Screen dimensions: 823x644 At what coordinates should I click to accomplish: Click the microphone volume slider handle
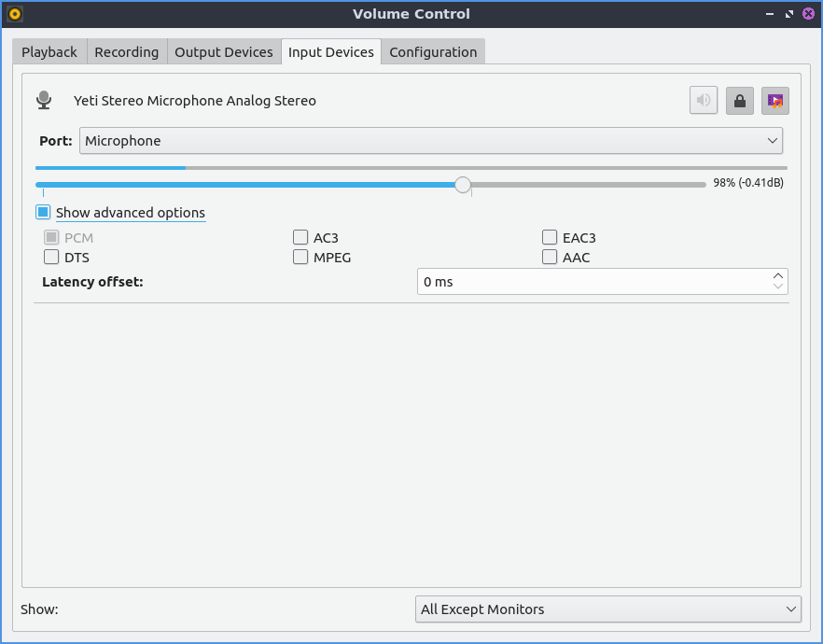click(463, 185)
